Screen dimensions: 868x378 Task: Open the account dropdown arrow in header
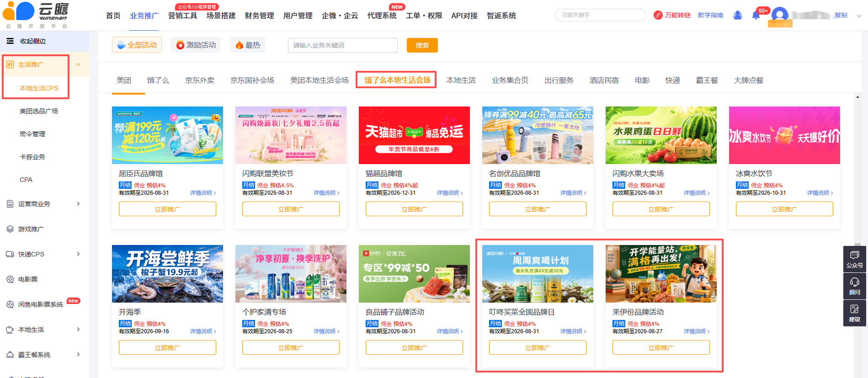point(859,16)
